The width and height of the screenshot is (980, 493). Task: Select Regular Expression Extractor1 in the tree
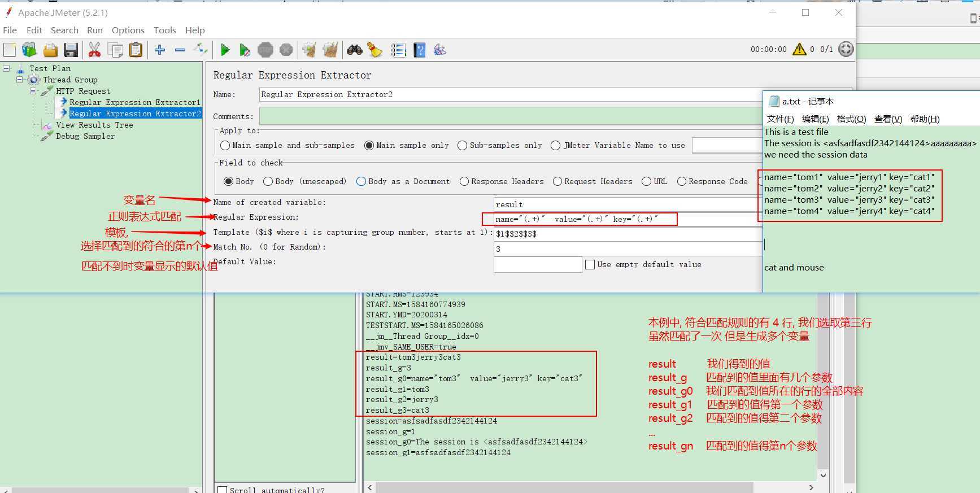coord(135,102)
